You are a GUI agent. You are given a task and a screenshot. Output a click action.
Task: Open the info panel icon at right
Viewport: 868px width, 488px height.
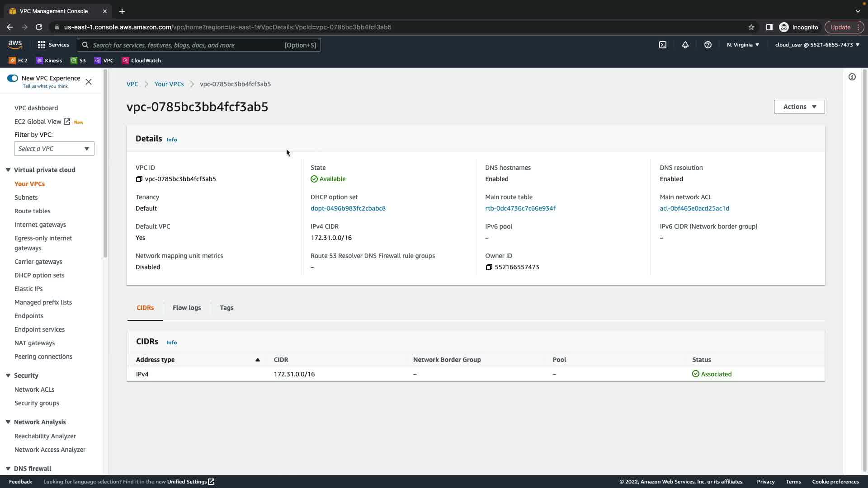tap(852, 77)
